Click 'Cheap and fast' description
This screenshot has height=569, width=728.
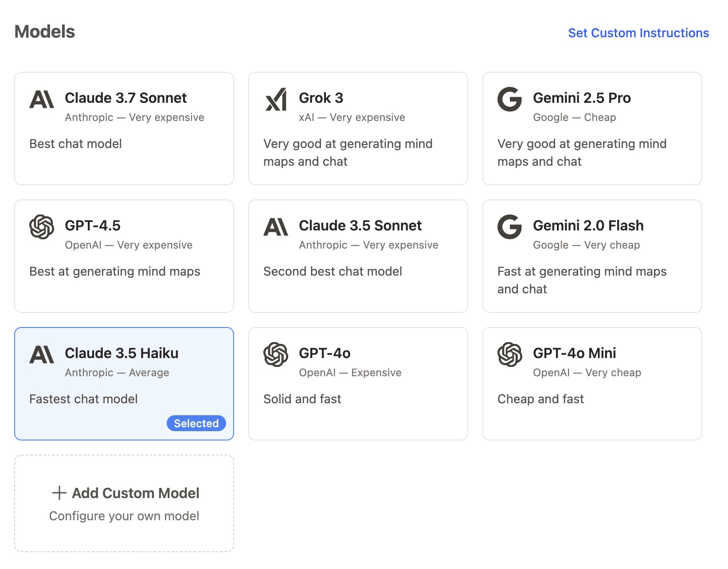540,399
